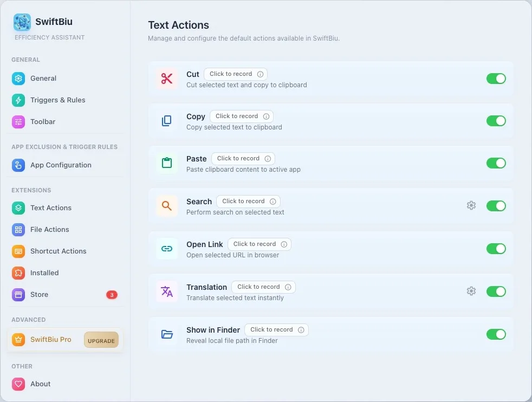This screenshot has width=532, height=402.
Task: Click the Open Link chain icon
Action: (x=167, y=249)
